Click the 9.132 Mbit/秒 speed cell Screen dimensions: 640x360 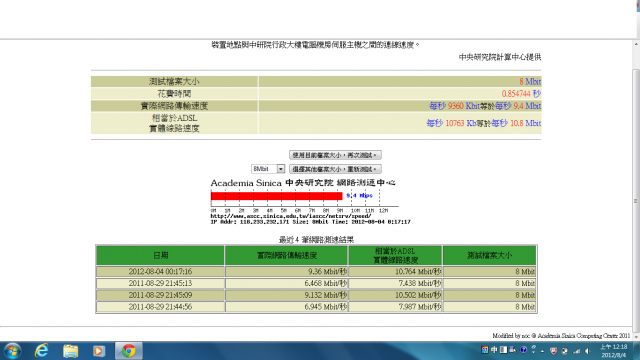[x=287, y=295]
